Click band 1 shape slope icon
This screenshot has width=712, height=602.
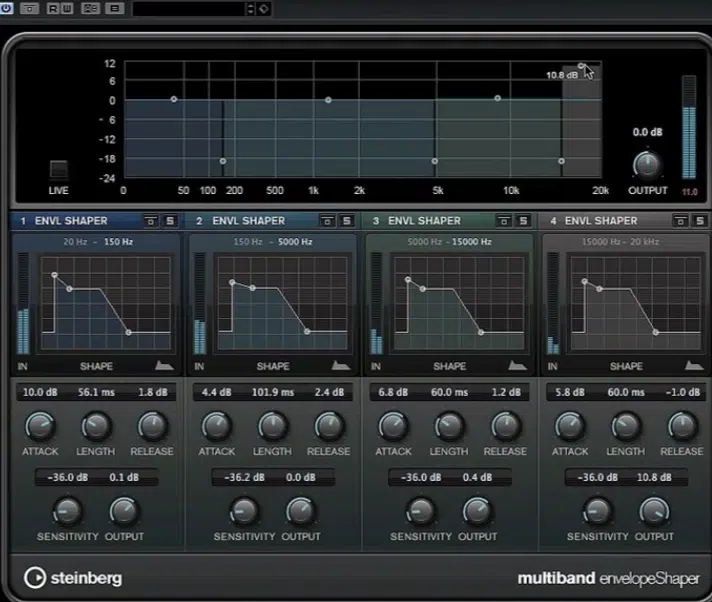pos(164,365)
